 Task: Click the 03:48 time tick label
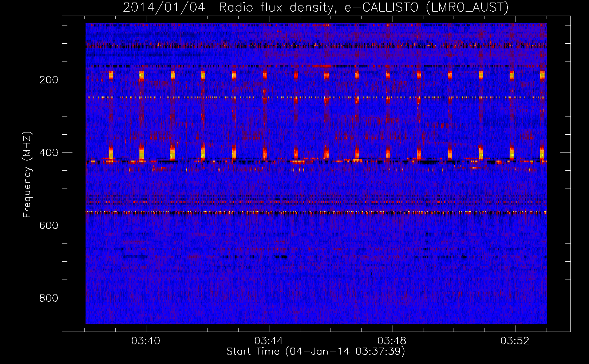click(392, 341)
